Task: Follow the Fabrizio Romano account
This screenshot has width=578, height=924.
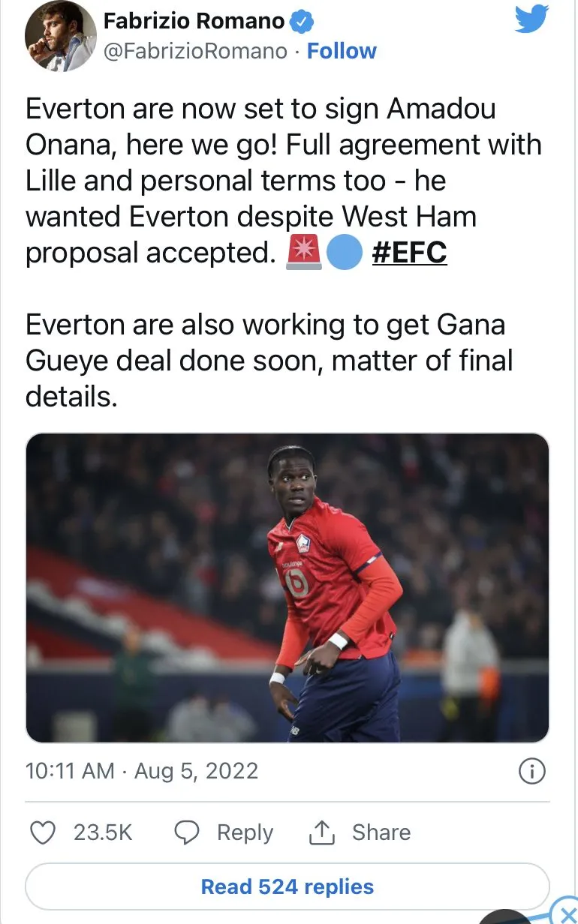Action: pyautogui.click(x=342, y=51)
